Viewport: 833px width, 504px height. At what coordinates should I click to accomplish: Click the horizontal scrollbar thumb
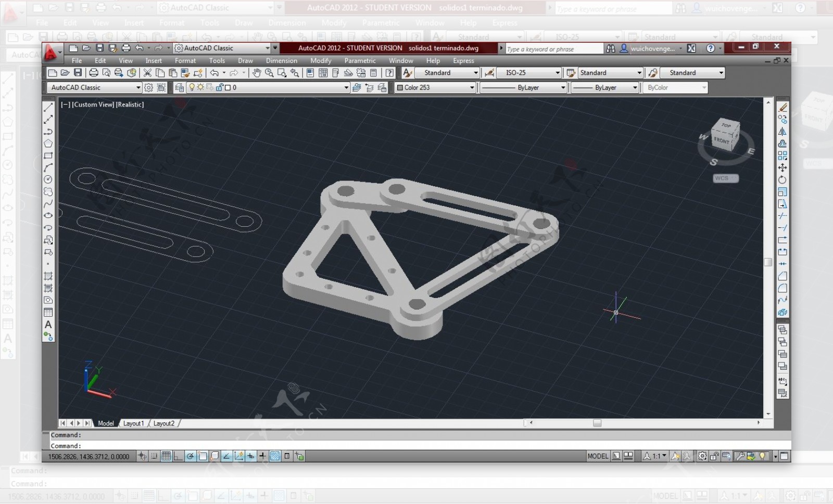[597, 423]
